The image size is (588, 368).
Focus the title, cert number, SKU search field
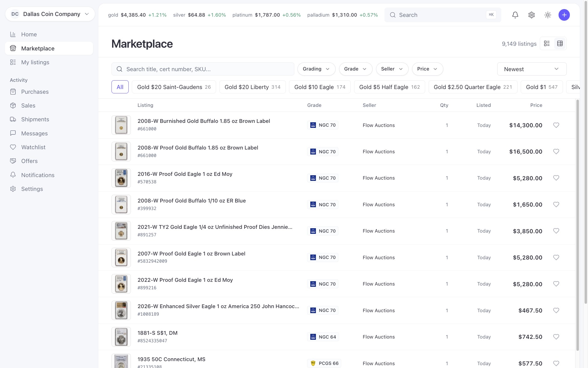(x=203, y=69)
